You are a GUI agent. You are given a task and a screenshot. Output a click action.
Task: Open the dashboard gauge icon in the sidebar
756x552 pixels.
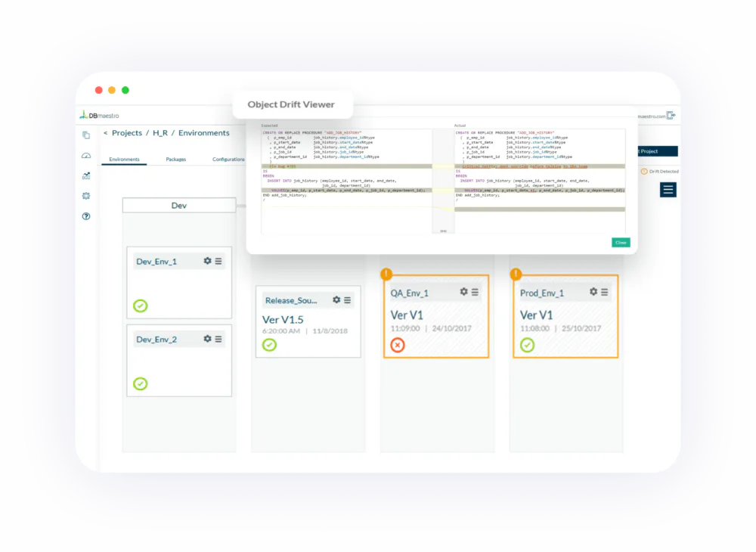pos(86,156)
